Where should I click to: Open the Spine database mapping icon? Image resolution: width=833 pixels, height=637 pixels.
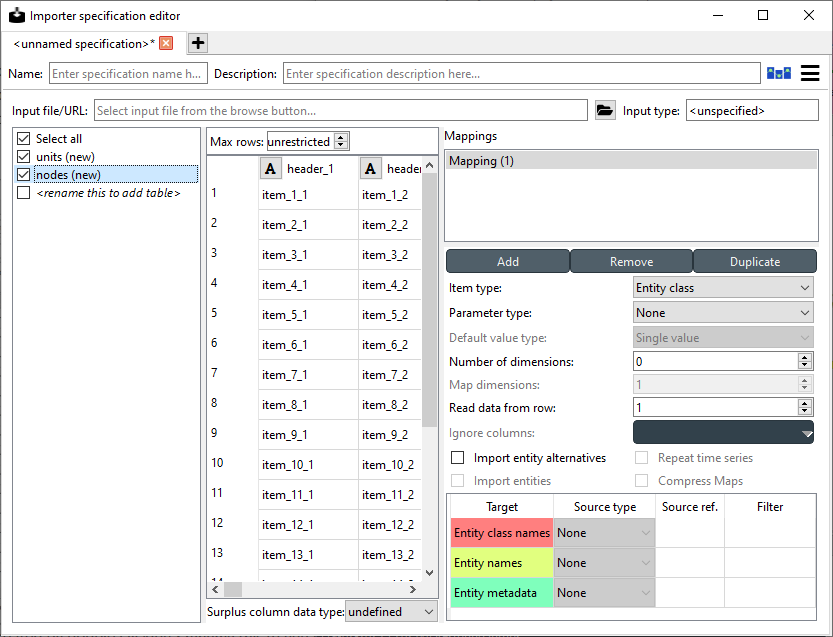778,73
